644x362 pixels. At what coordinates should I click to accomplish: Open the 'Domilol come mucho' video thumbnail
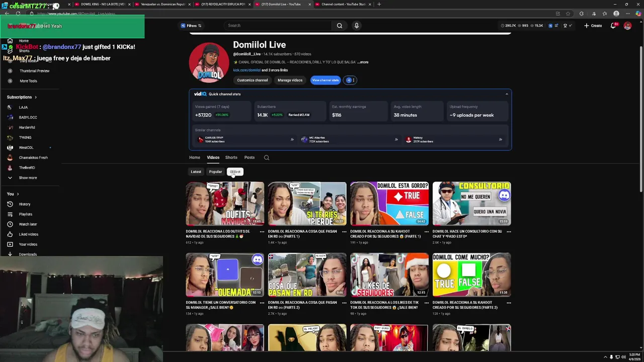471,275
